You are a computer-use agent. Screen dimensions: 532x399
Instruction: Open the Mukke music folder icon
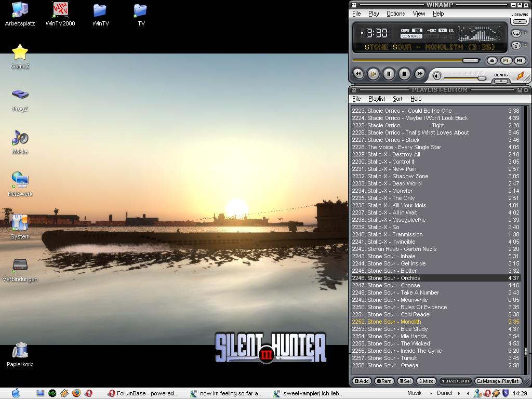[x=20, y=142]
